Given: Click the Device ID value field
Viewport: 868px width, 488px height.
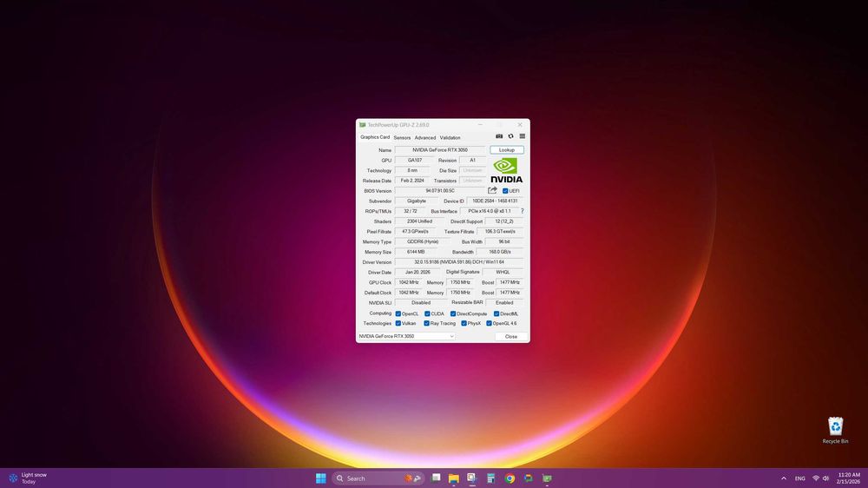Looking at the screenshot, I should (x=495, y=201).
